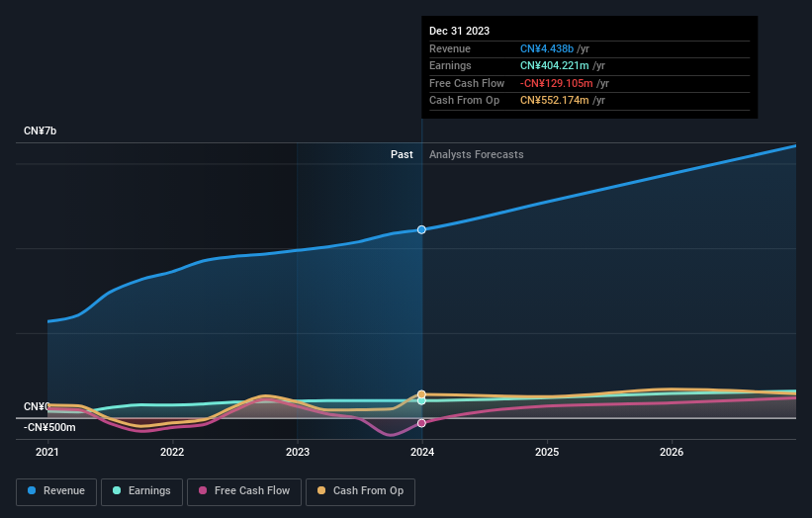Toggle the Earnings legend button
This screenshot has height=518, width=812.
141,491
